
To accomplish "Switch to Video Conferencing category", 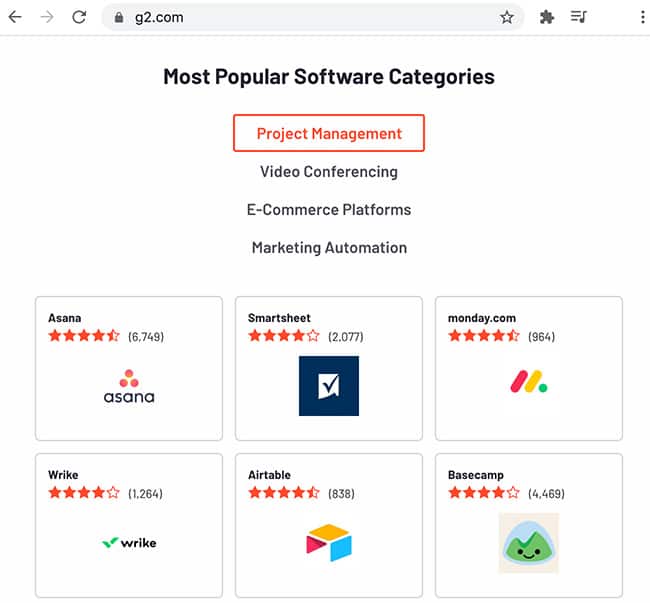I will tap(329, 172).
